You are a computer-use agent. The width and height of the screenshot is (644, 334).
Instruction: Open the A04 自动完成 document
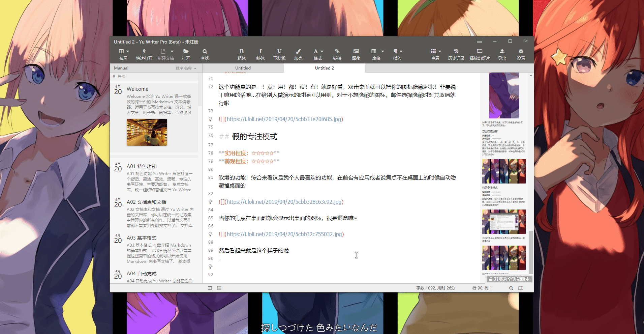pos(154,277)
